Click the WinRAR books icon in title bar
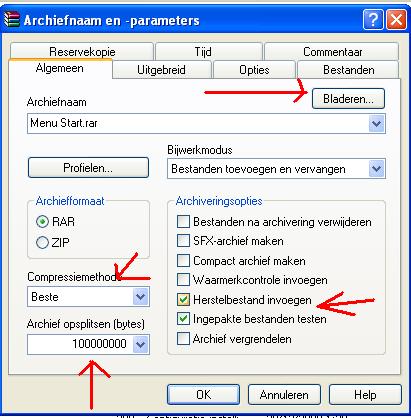 pyautogui.click(x=12, y=20)
